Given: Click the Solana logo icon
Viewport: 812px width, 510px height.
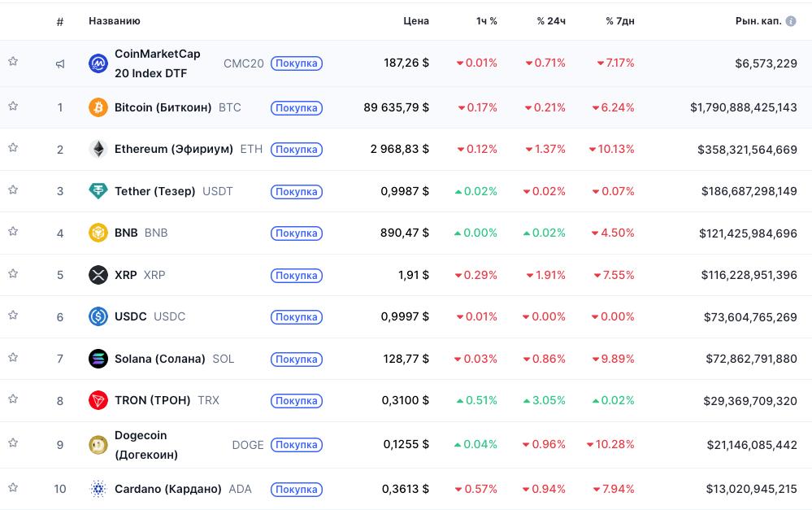Looking at the screenshot, I should (x=98, y=359).
